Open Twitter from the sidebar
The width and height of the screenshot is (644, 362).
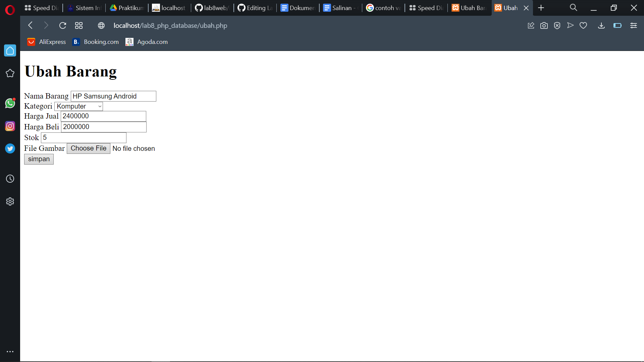point(10,148)
